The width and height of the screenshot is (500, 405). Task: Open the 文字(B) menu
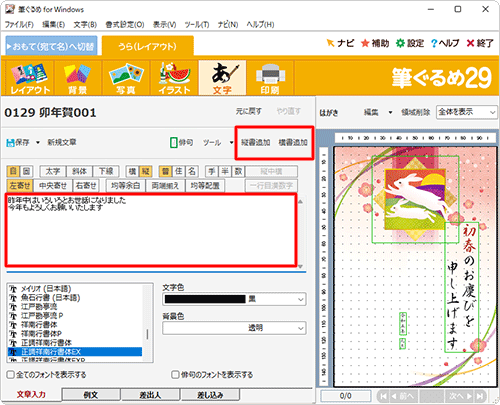pyautogui.click(x=85, y=25)
